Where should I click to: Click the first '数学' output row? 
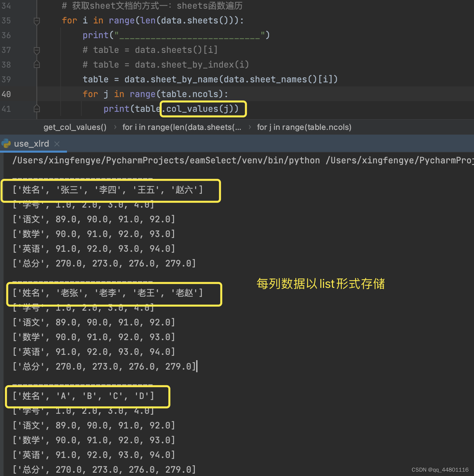(94, 234)
